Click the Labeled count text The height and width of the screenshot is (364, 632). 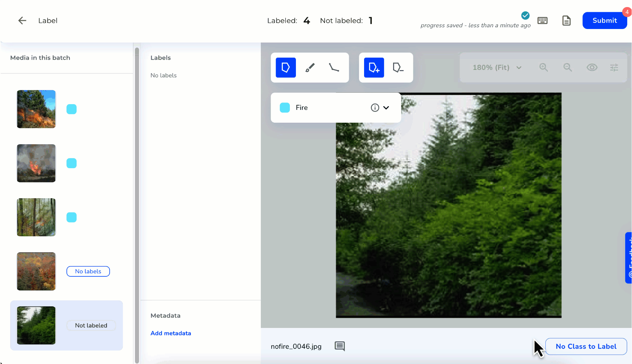click(288, 21)
